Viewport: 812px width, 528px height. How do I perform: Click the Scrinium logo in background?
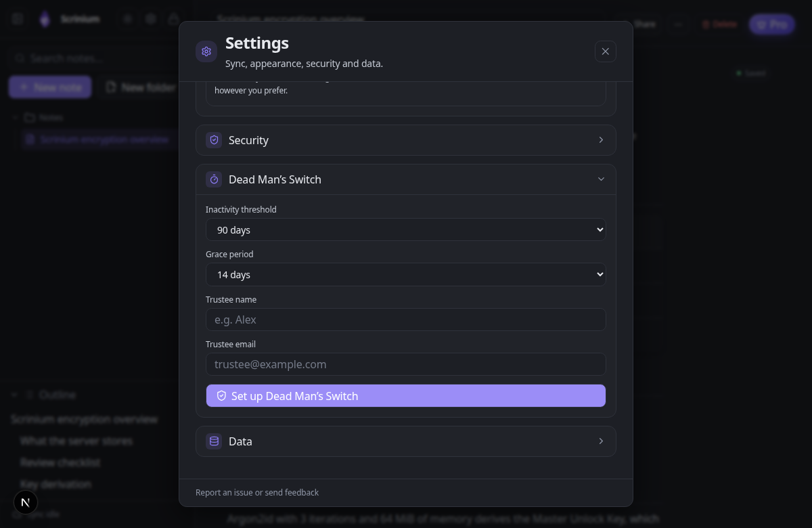[x=45, y=19]
